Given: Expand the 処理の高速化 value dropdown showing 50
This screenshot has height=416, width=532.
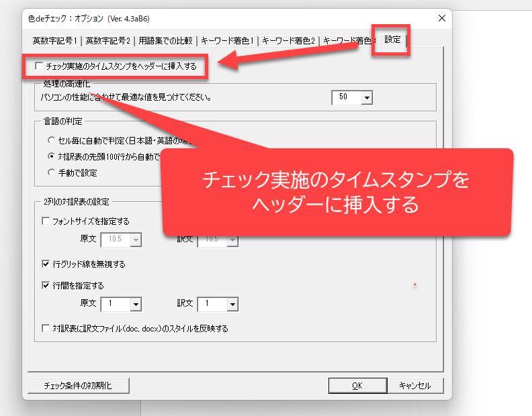Looking at the screenshot, I should tap(366, 98).
